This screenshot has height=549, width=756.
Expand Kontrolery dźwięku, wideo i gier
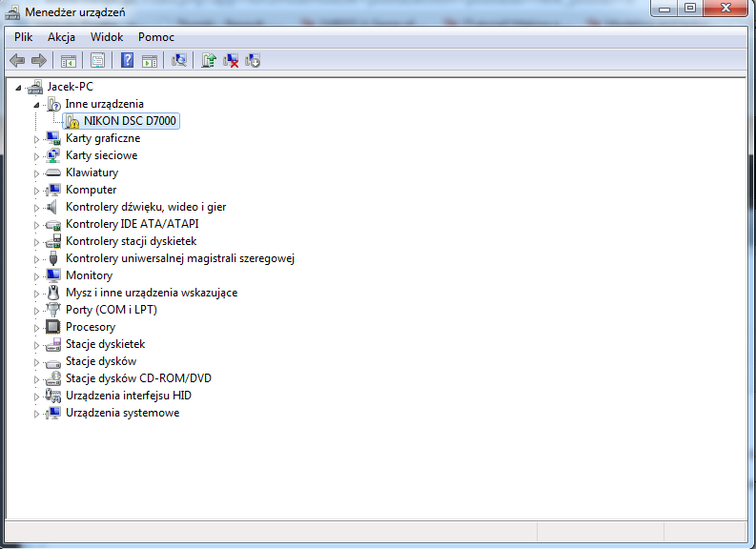36,208
